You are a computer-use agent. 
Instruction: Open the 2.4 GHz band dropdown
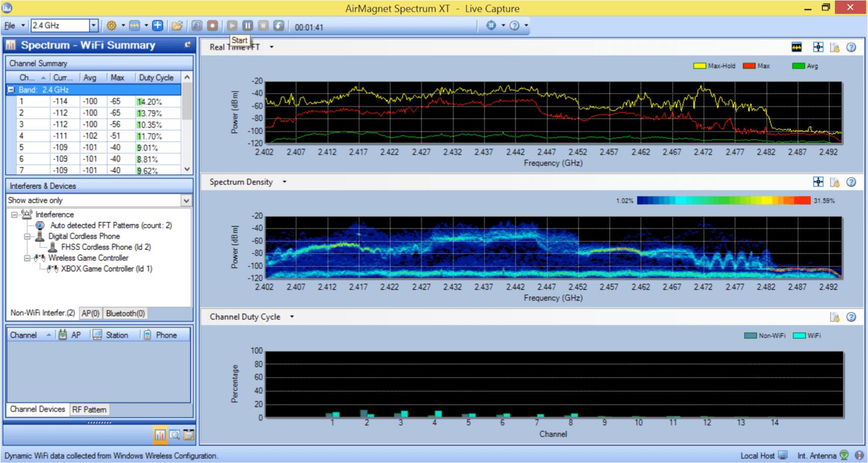(x=94, y=25)
